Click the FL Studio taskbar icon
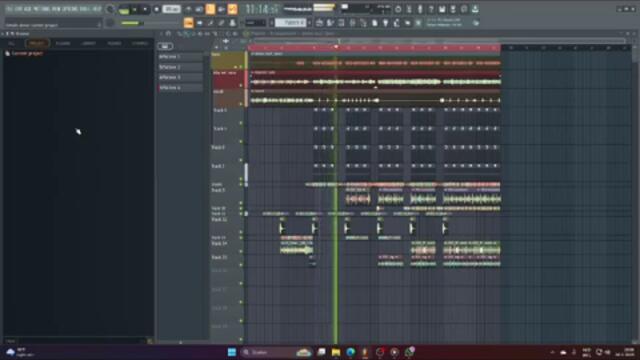Screen dimensions: 640x360 (x=365, y=352)
